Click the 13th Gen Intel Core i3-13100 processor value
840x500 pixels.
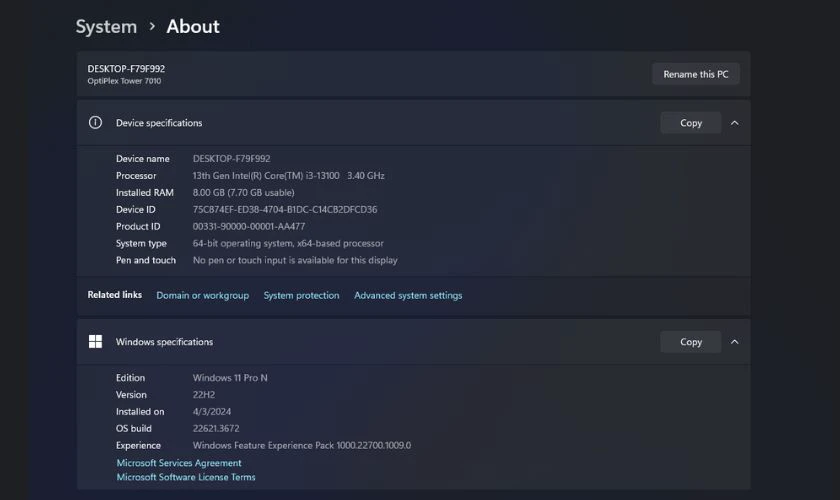[x=288, y=175]
